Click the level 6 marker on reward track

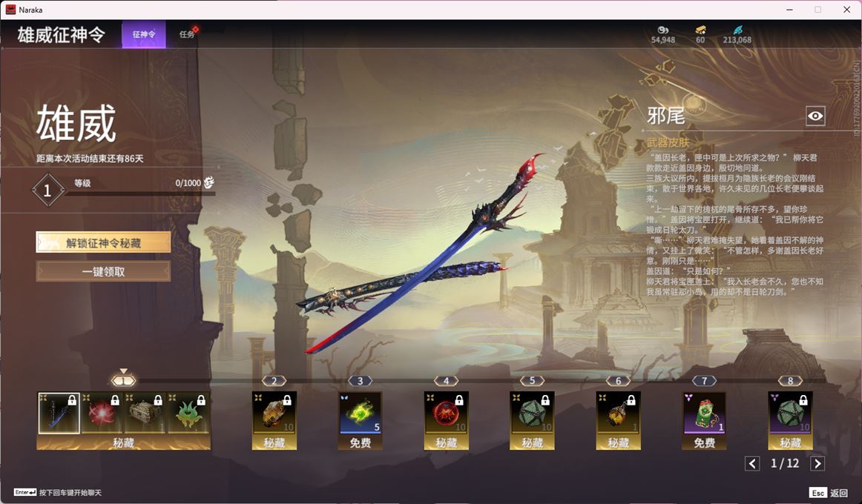pos(619,380)
